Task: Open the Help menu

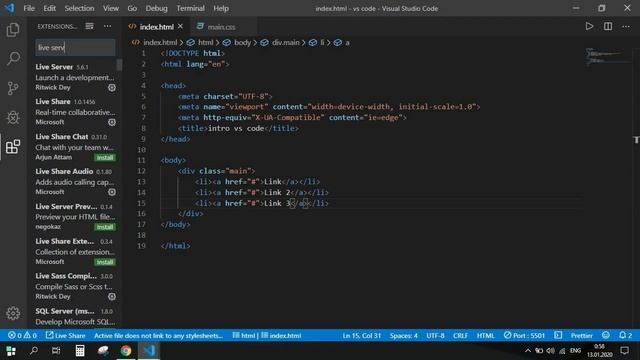Action: pyautogui.click(x=221, y=8)
